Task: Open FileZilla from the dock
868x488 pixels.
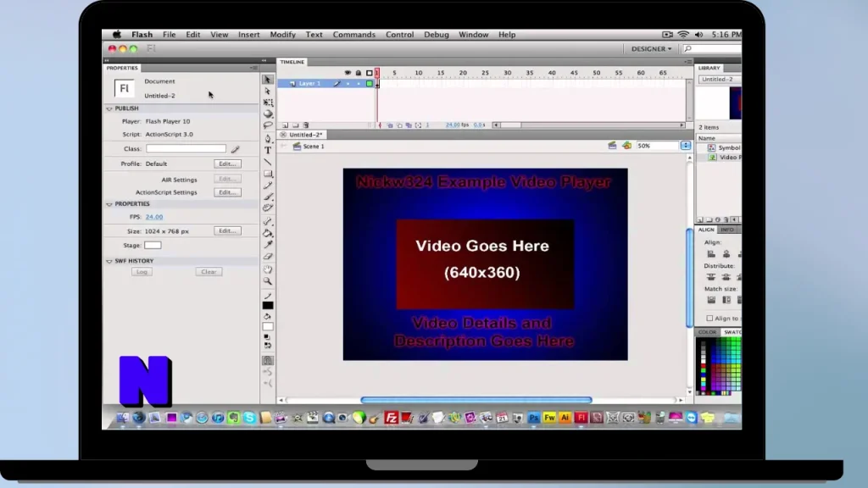Action: click(x=392, y=418)
